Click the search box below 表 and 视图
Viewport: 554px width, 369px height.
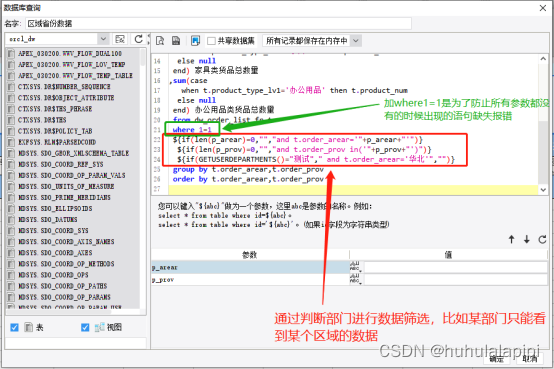coord(76,343)
